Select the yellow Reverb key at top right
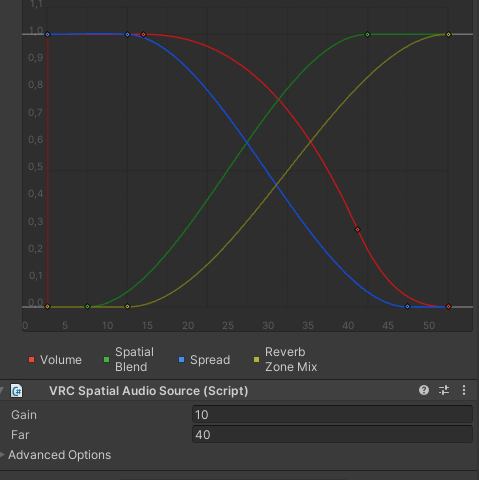This screenshot has width=479, height=480. click(448, 34)
